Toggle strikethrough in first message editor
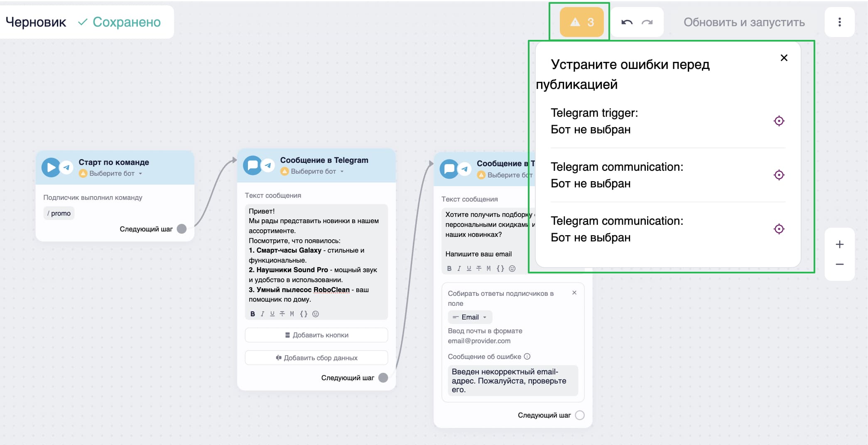868x445 pixels. (x=282, y=314)
